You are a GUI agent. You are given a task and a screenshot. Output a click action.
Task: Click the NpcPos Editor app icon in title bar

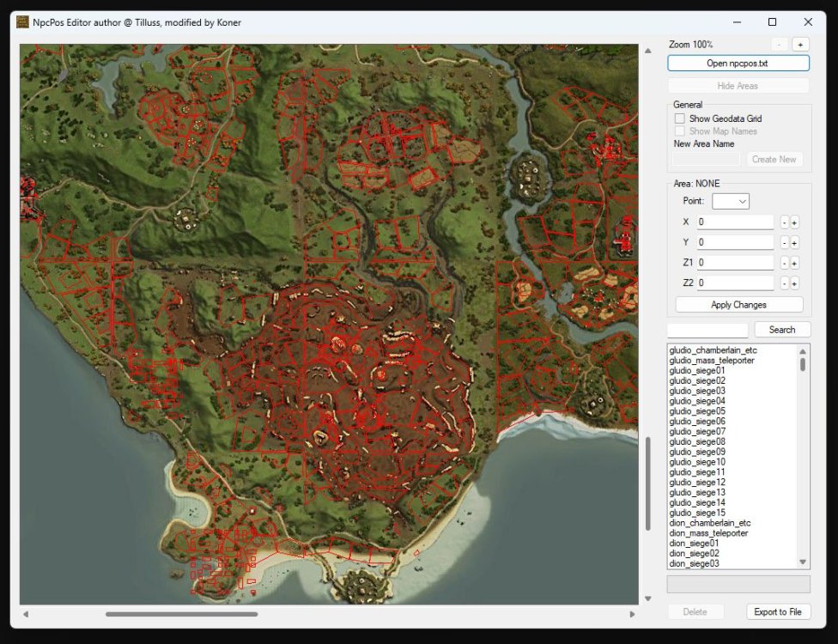(22, 22)
